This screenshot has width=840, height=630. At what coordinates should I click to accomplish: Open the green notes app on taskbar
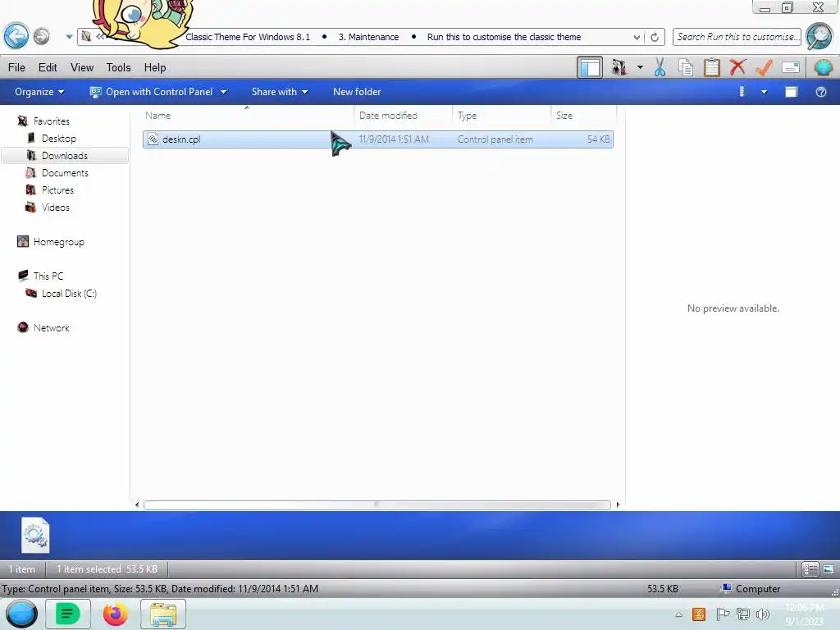(67, 614)
